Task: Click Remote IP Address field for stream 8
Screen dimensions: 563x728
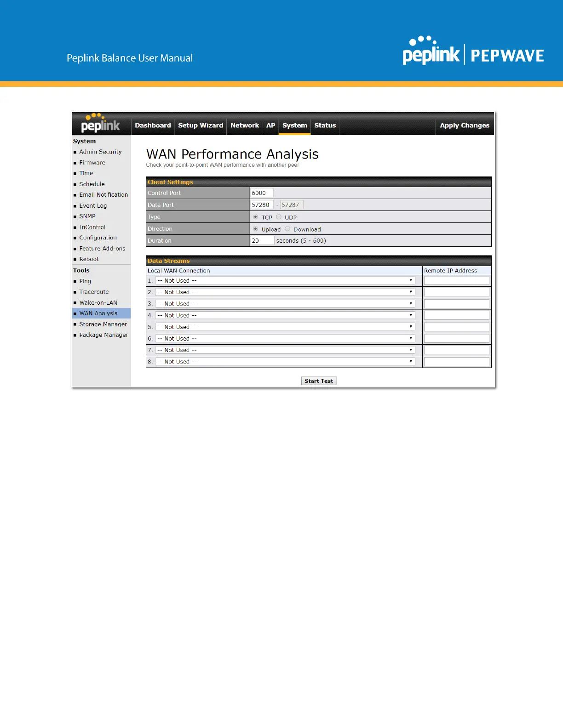Action: click(x=457, y=362)
